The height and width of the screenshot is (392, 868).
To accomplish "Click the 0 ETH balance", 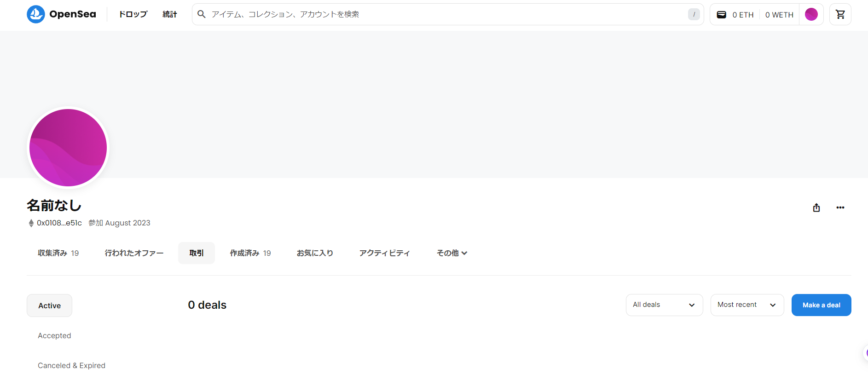I will tap(743, 15).
